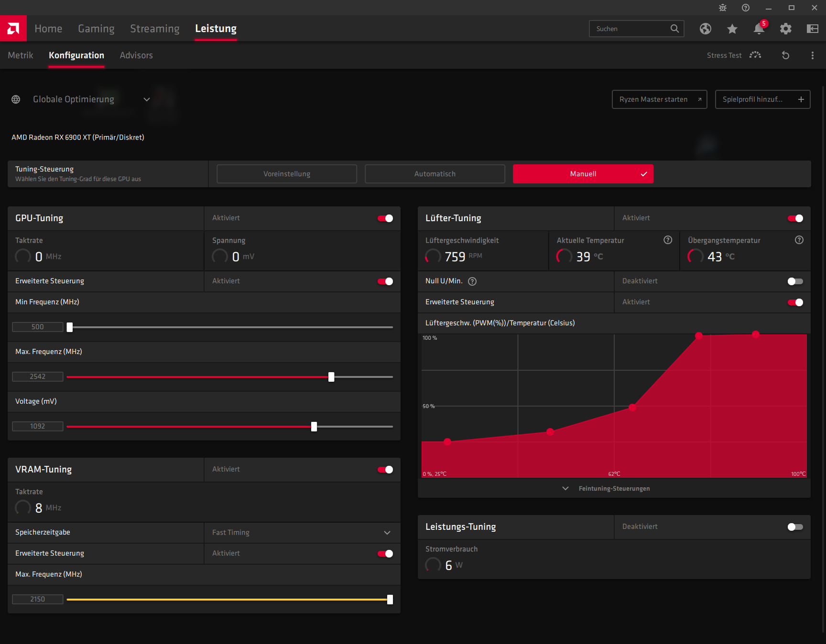The image size is (826, 644).
Task: Click the Max. Frequenz value box 2542
Action: [x=38, y=377]
